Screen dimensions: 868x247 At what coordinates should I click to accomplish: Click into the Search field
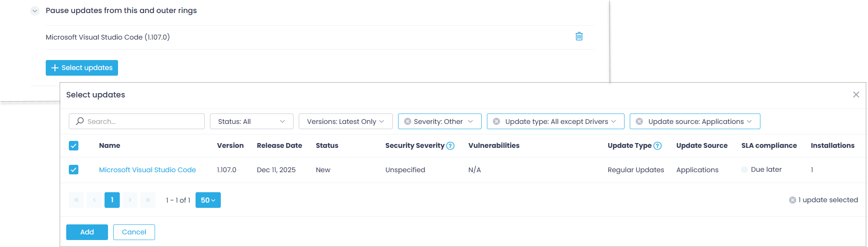[x=137, y=121]
